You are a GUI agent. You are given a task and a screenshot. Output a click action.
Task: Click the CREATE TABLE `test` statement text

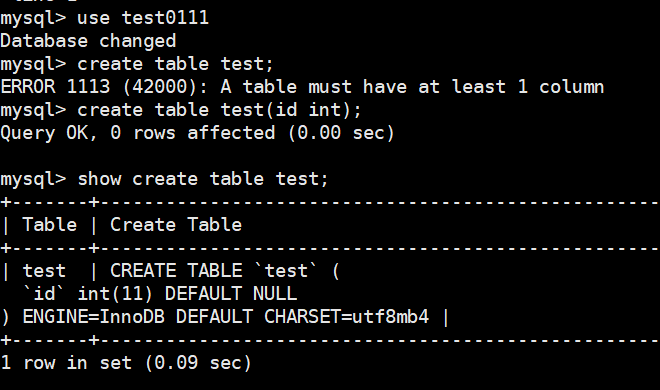click(225, 271)
